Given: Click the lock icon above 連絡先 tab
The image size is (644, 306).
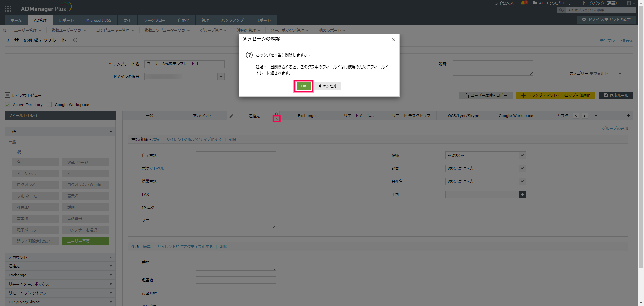Looking at the screenshot, I should coord(276,114).
